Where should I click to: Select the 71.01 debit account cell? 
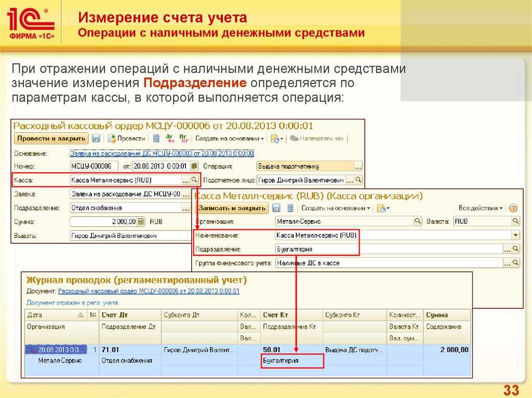tap(130, 350)
